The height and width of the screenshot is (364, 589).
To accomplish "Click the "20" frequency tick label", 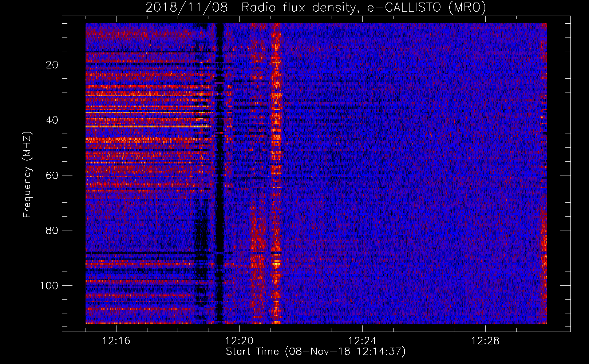I will 52,65.
